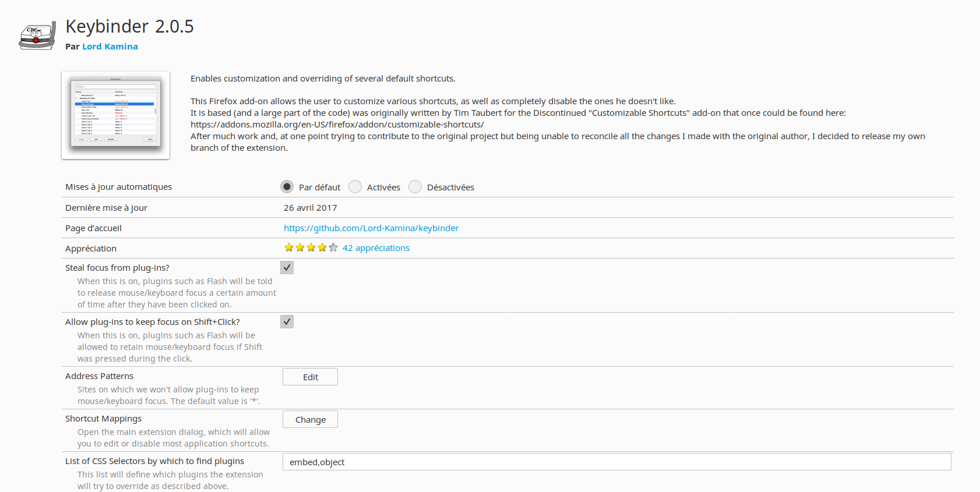Click the Shortcut Mappings label

pos(103,419)
